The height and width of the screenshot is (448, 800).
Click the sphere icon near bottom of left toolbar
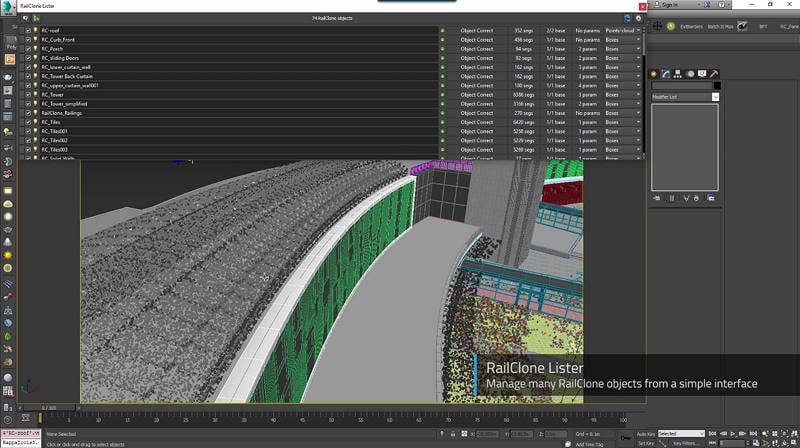point(8,378)
